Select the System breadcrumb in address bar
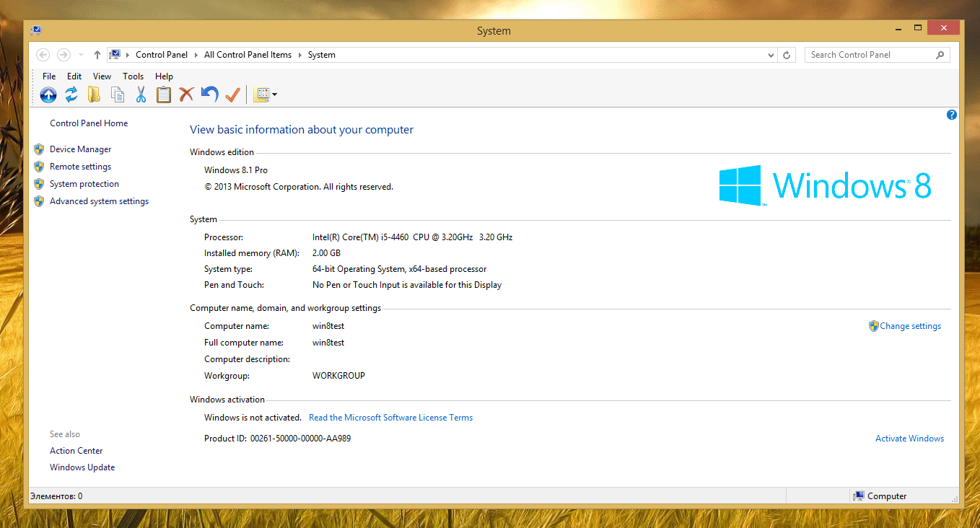The width and height of the screenshot is (980, 528). (321, 55)
